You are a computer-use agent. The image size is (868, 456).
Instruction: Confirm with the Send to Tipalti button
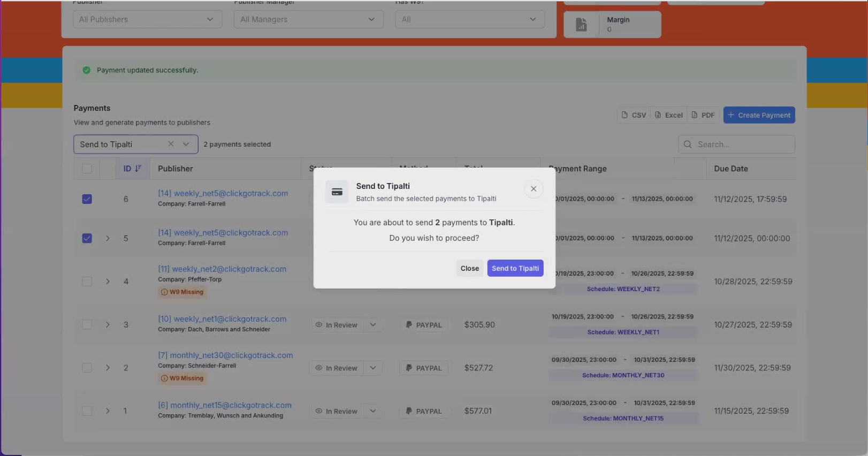(x=515, y=268)
